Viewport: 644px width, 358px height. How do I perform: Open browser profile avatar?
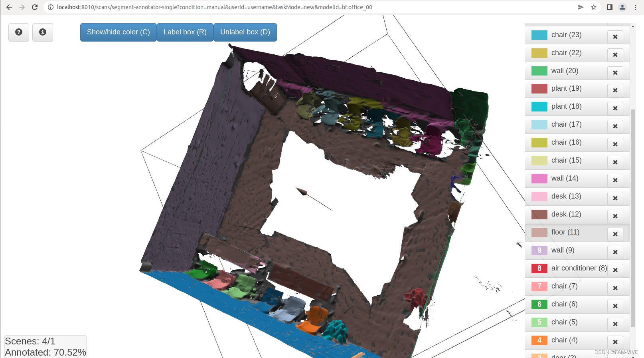point(622,7)
